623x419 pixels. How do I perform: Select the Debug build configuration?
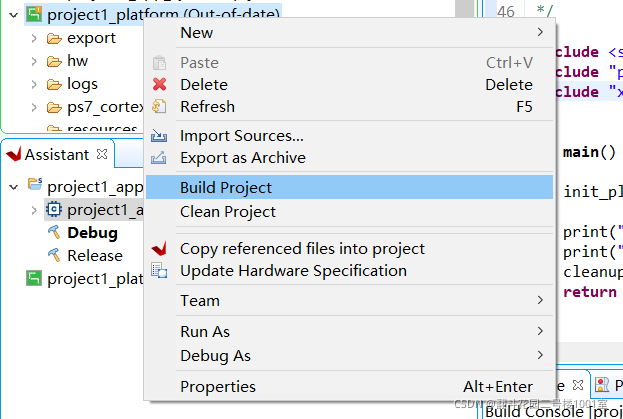coord(92,233)
